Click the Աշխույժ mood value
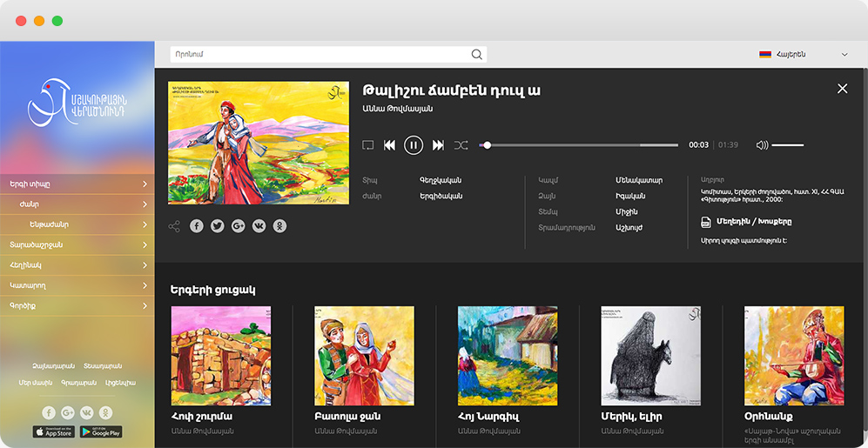868x448 pixels. click(x=629, y=227)
